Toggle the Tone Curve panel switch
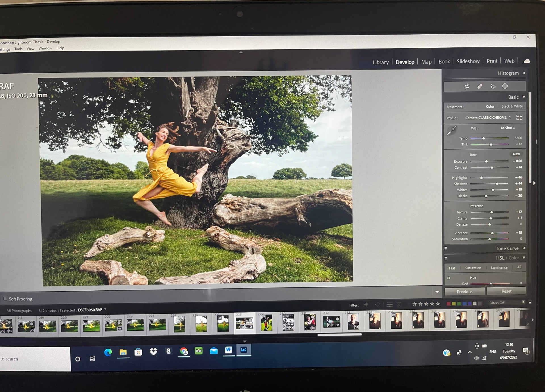 (x=446, y=249)
